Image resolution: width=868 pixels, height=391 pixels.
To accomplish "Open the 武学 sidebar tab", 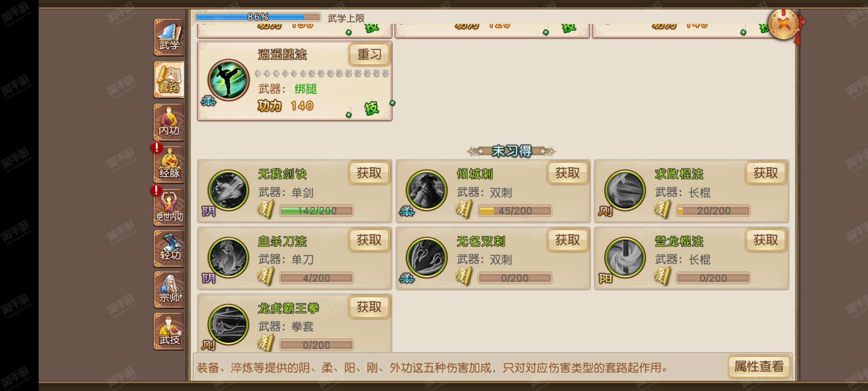I will click(169, 37).
